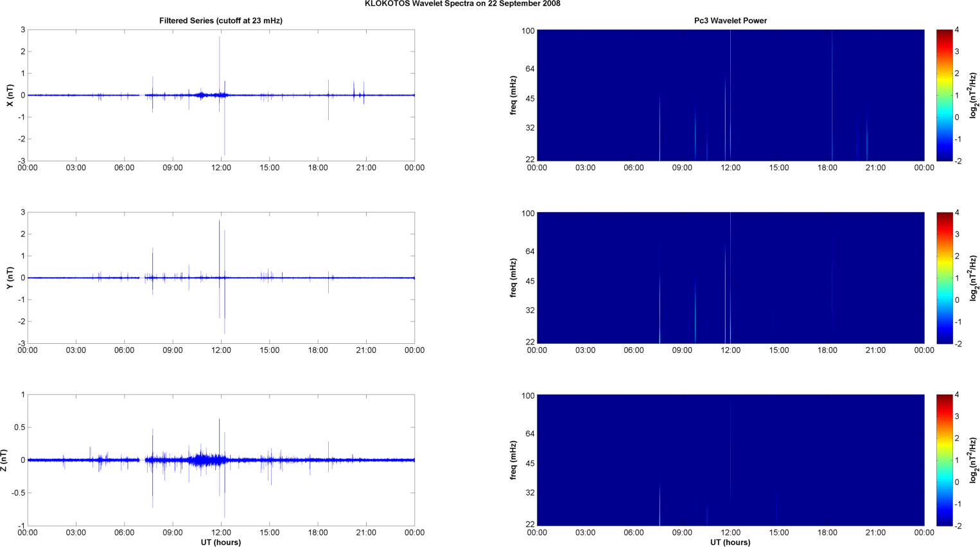Image resolution: width=980 pixels, height=547 pixels.
Task: Click the freq (mHz) label of middle spectrogram
Action: pyautogui.click(x=514, y=278)
